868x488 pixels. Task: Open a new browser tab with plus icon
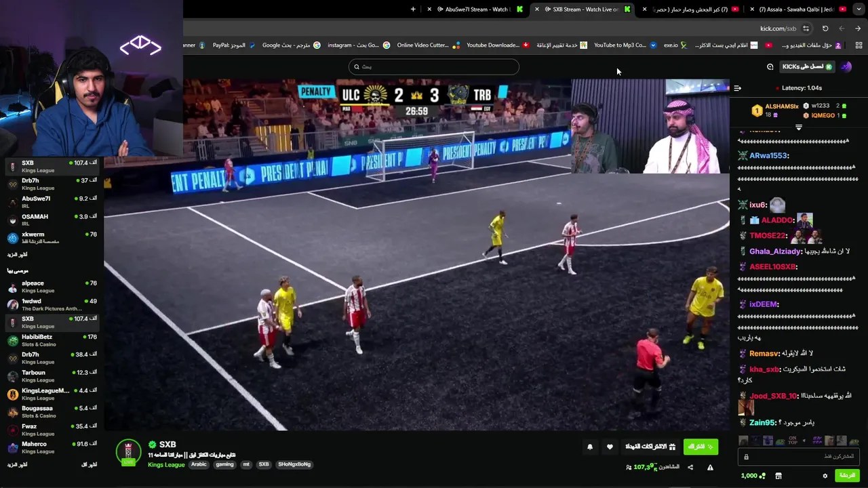tap(414, 9)
